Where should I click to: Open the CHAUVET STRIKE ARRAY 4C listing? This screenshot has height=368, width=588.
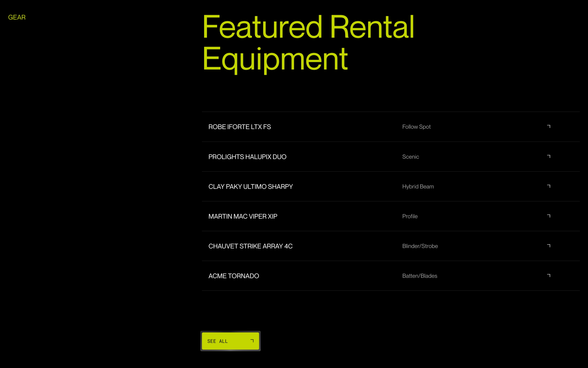point(391,246)
